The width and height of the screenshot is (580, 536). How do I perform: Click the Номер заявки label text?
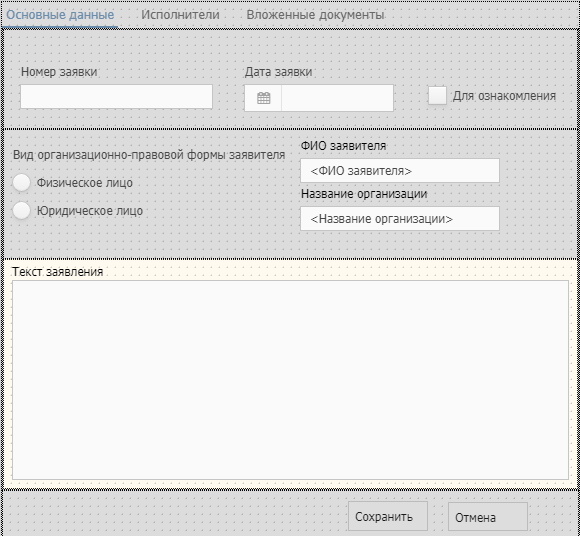pos(59,72)
